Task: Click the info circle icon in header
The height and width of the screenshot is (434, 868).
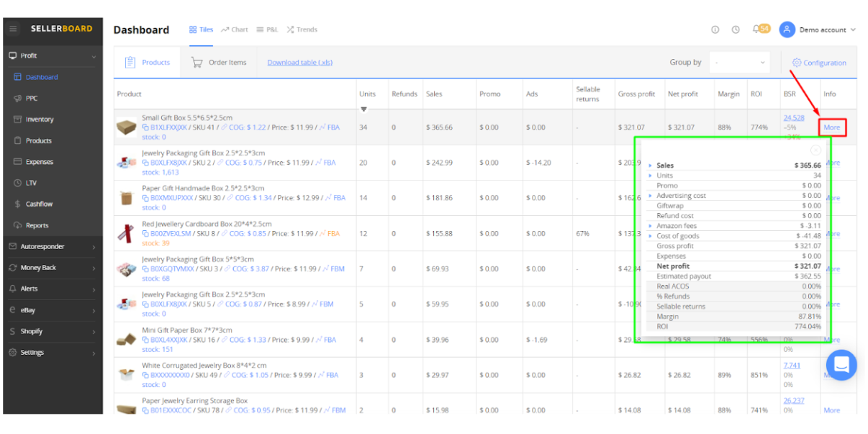Action: [x=715, y=30]
